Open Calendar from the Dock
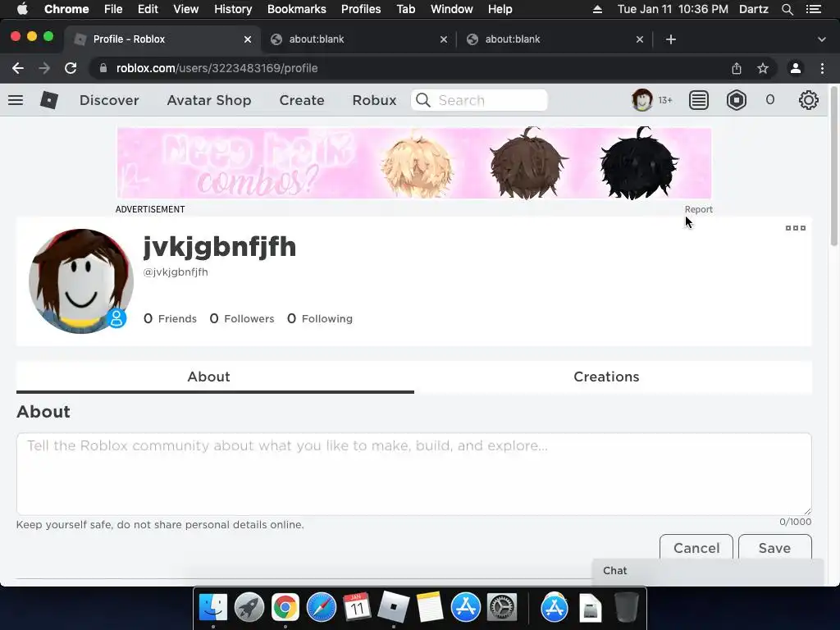 [x=358, y=608]
